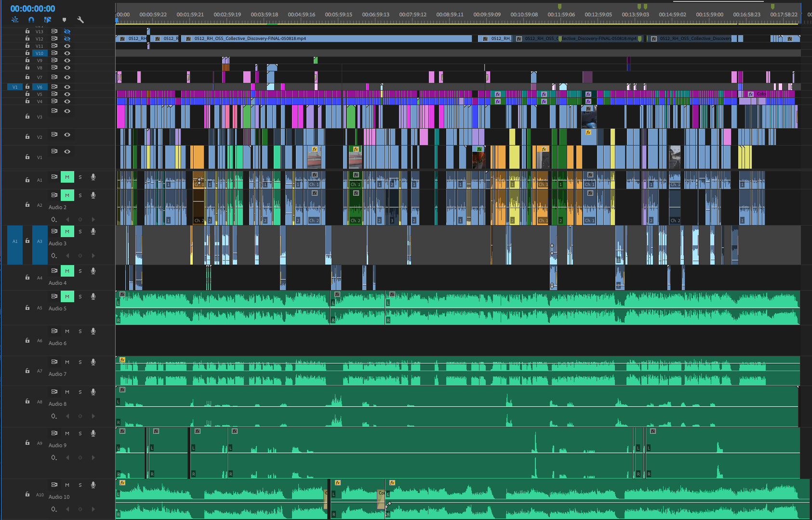Open Audio 9 show keyframes dropdown
This screenshot has width=812, height=520.
point(54,458)
